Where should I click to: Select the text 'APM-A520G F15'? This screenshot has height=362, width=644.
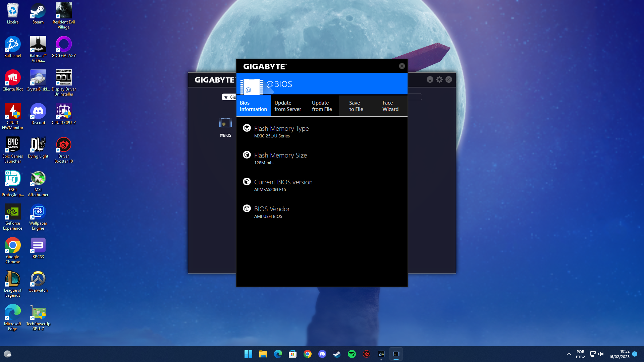(270, 190)
